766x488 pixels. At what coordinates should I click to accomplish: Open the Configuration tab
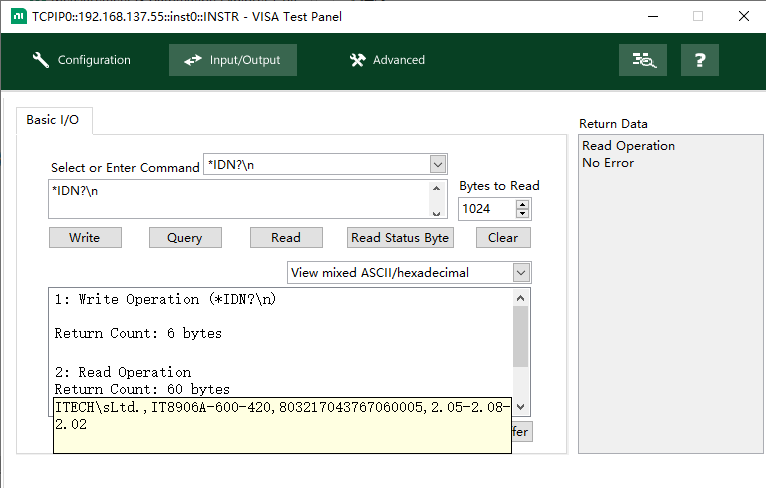[x=82, y=60]
